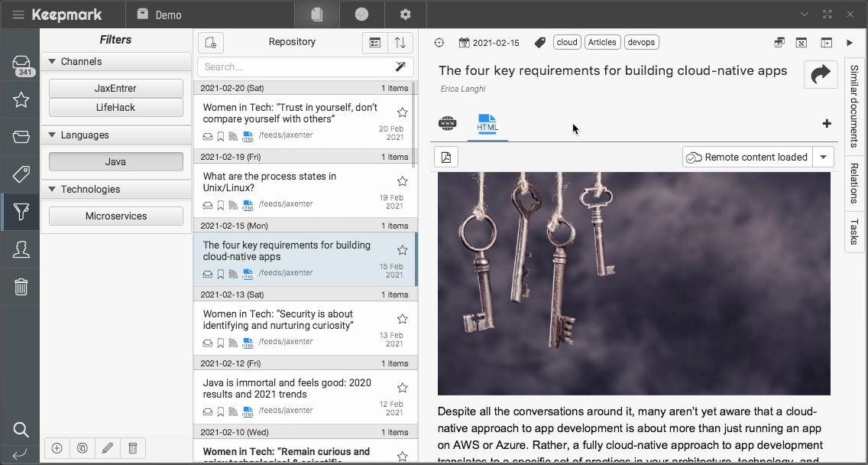Image resolution: width=868 pixels, height=465 pixels.
Task: Export article using the PDF icon
Action: tap(446, 158)
